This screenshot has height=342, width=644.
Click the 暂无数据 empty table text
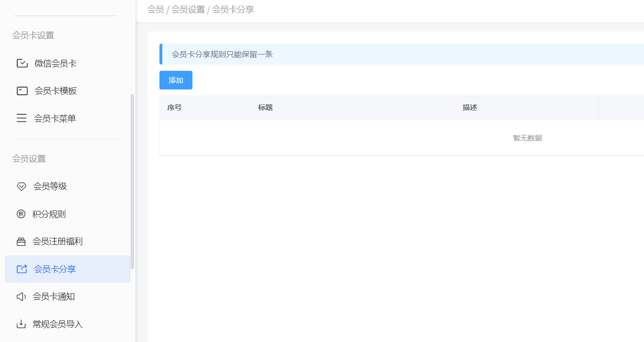528,138
